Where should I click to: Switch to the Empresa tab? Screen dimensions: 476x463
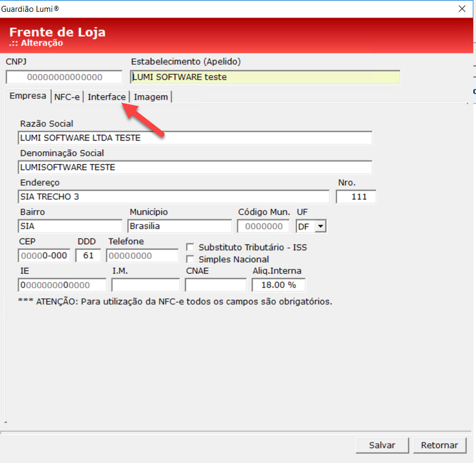point(28,96)
